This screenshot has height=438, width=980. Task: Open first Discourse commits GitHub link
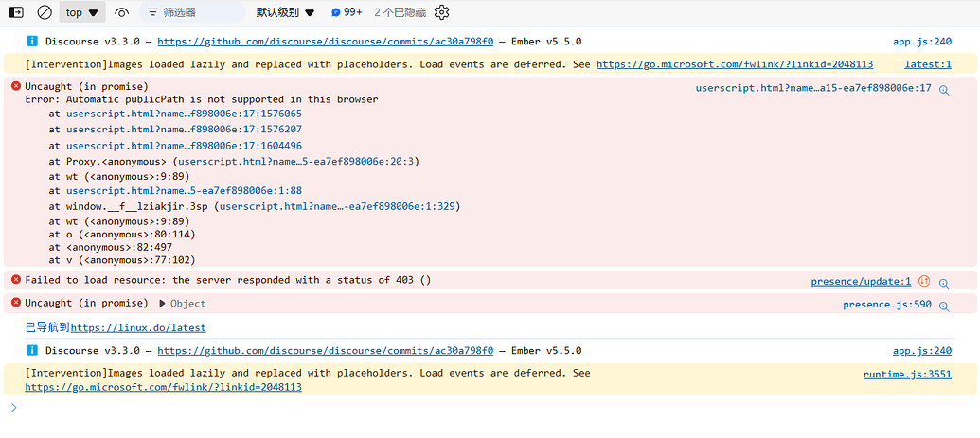(325, 42)
